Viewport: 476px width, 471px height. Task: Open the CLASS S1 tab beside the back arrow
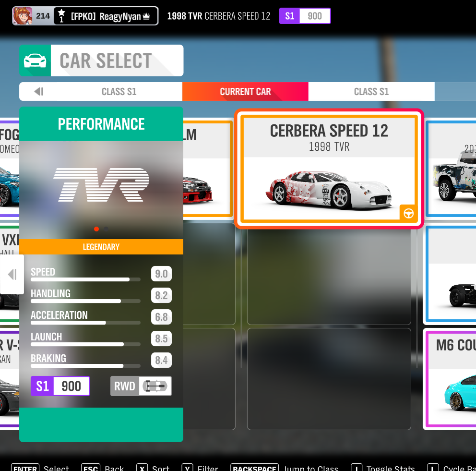click(x=119, y=91)
